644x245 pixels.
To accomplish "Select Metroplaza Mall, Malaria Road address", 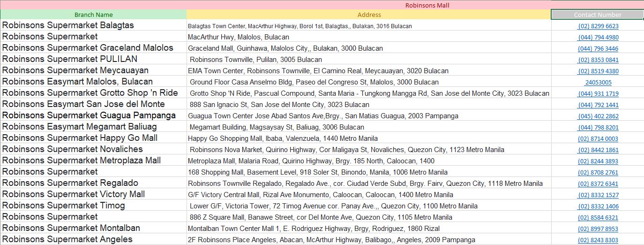I will pyautogui.click(x=369, y=161).
